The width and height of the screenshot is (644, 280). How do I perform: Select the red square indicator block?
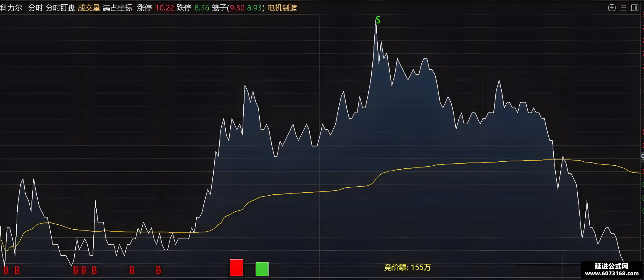tap(236, 267)
